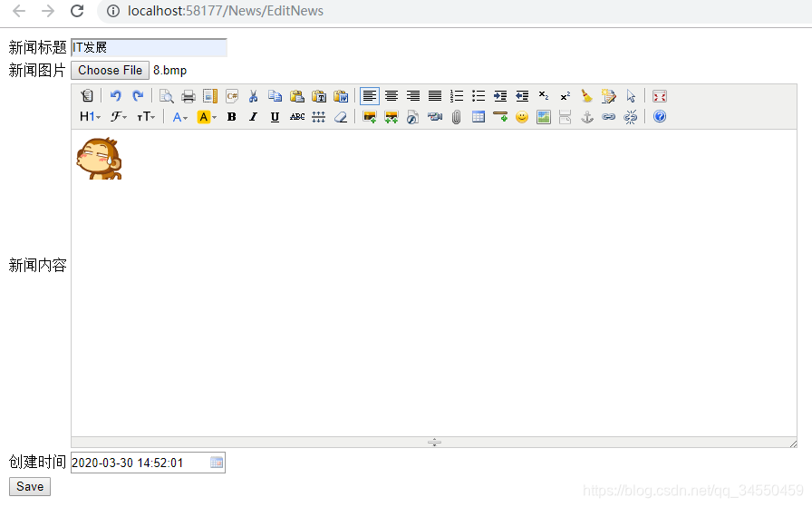Image resolution: width=812 pixels, height=507 pixels.
Task: Increase indent of the paragraph
Action: point(499,96)
